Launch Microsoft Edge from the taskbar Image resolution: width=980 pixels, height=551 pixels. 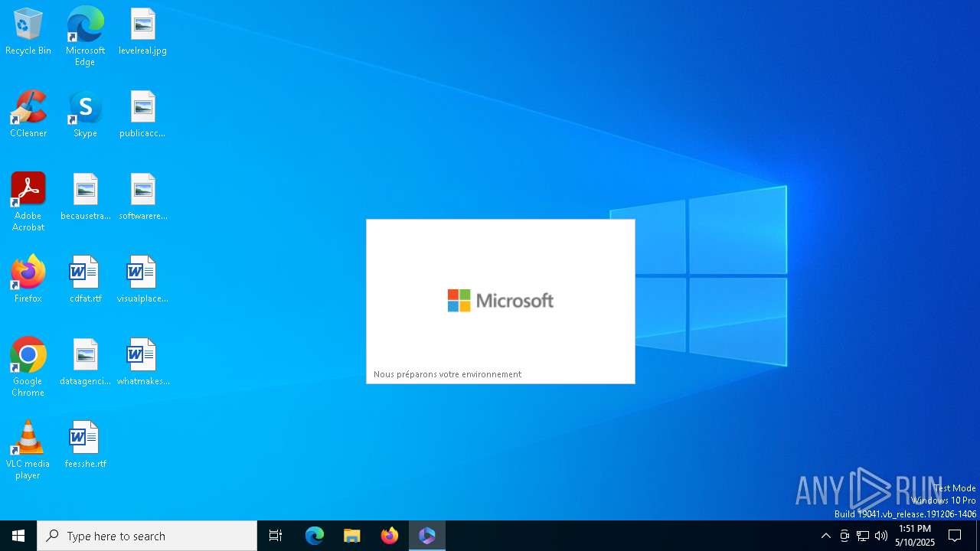coord(315,536)
